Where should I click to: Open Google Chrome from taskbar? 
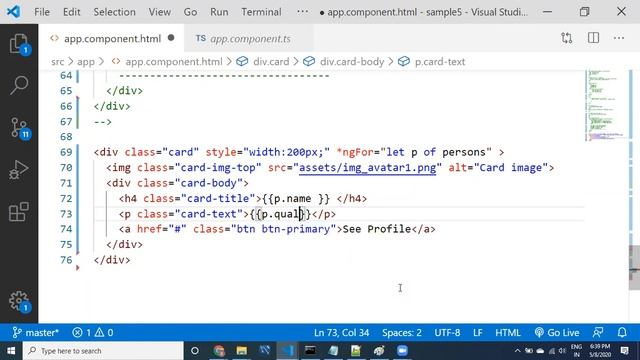219,351
